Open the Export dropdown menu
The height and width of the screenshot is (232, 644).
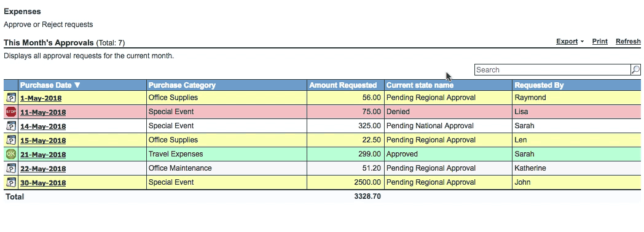570,41
